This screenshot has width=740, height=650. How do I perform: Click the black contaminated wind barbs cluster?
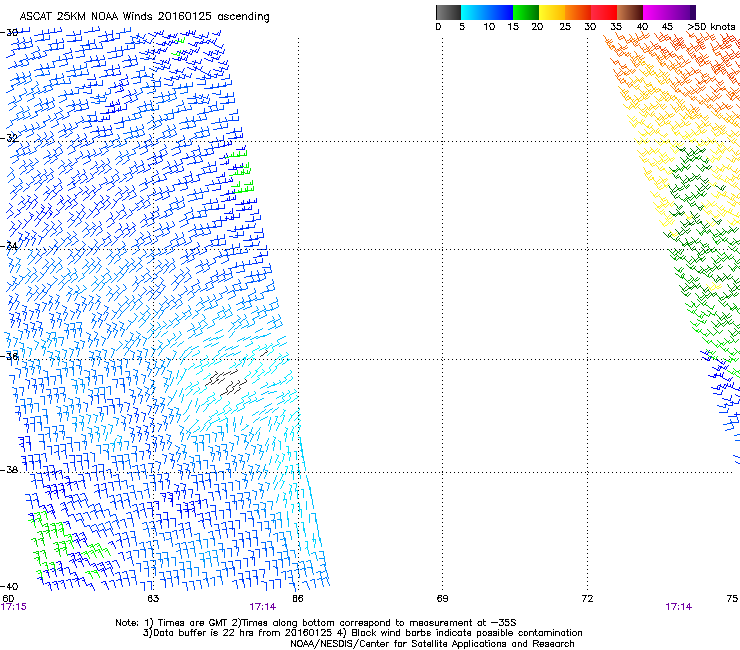tap(227, 382)
